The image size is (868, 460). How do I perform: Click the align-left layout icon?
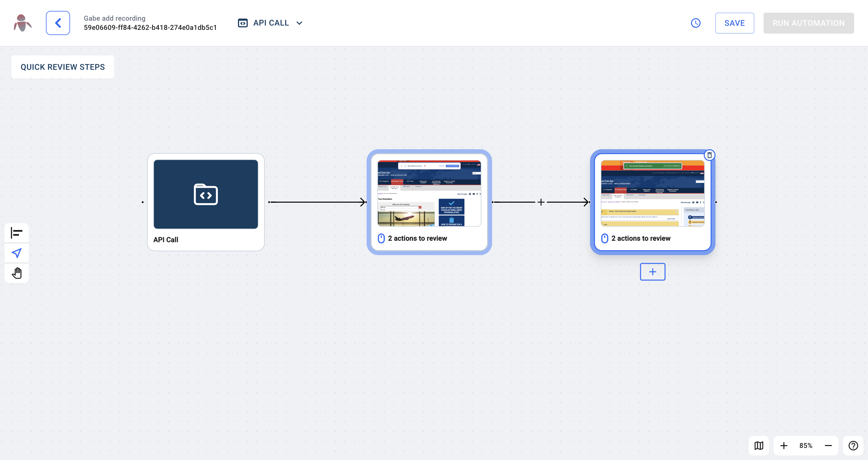[x=17, y=233]
